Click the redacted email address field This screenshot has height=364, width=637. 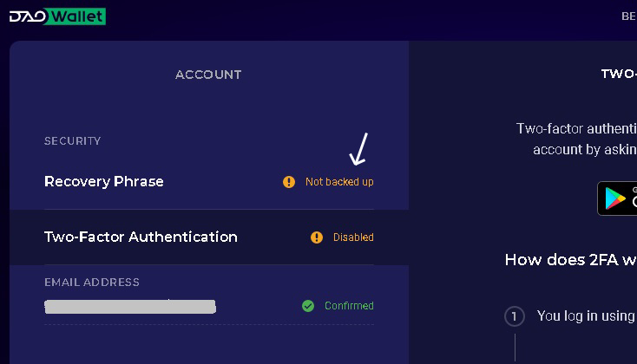130,307
